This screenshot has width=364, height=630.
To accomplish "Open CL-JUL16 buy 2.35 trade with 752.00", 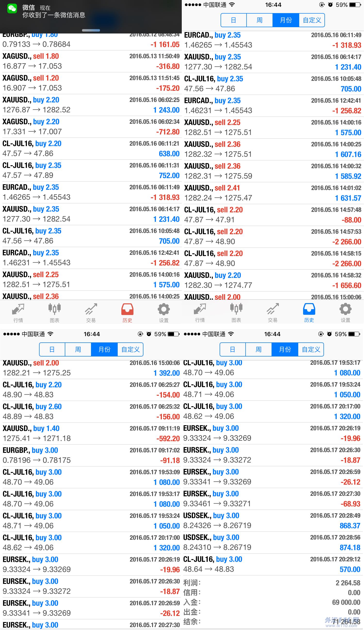I will point(91,171).
